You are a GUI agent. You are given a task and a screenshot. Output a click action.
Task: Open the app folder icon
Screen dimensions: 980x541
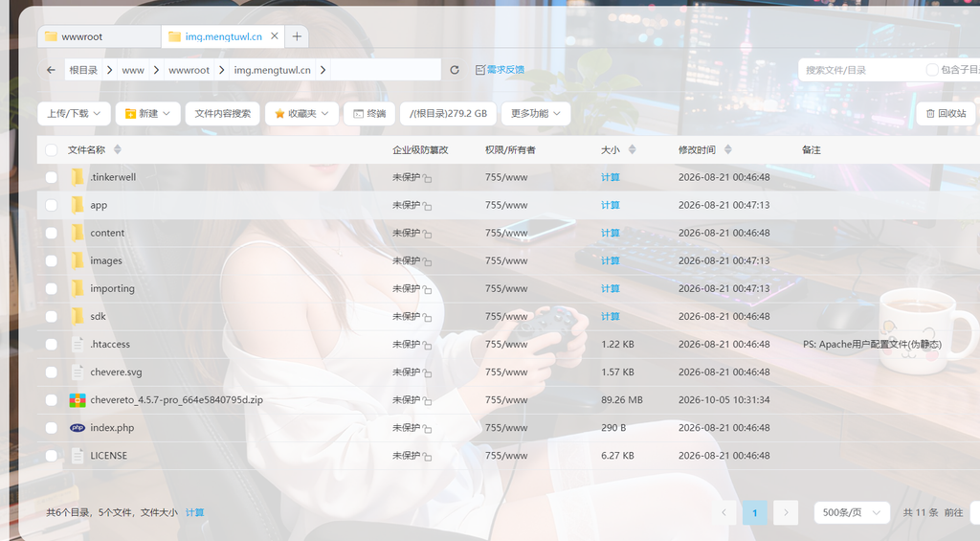pyautogui.click(x=77, y=205)
